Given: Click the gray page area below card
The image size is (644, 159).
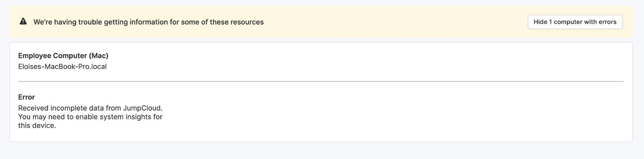Looking at the screenshot, I should 322,151.
